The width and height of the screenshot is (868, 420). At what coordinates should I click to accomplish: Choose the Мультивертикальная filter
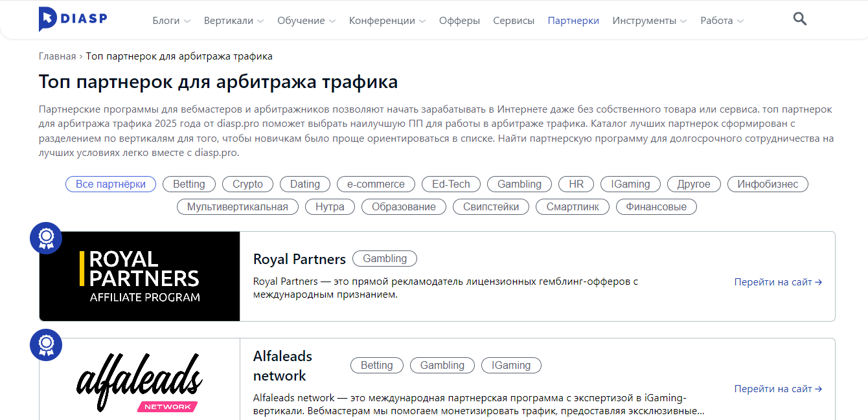238,207
